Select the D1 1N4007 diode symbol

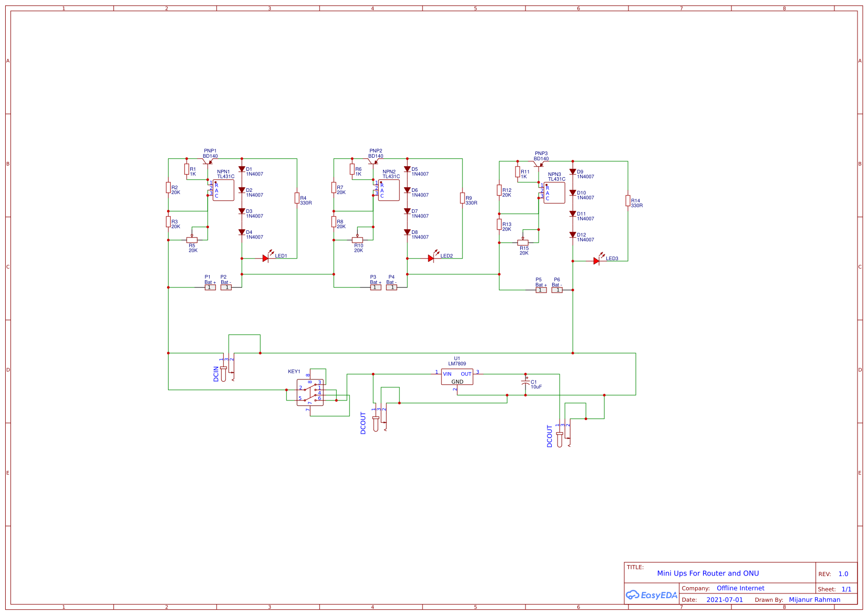[x=242, y=169]
